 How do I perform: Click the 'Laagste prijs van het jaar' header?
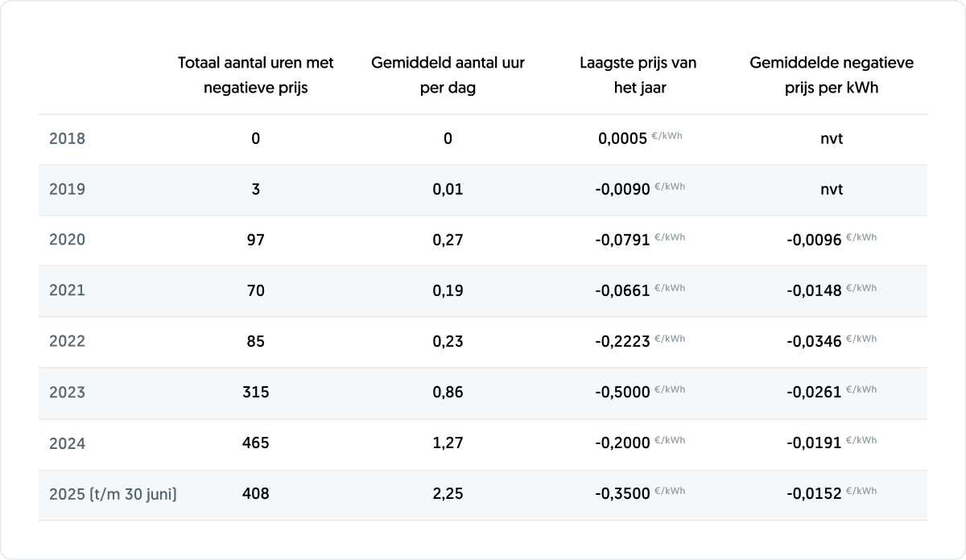pos(639,75)
